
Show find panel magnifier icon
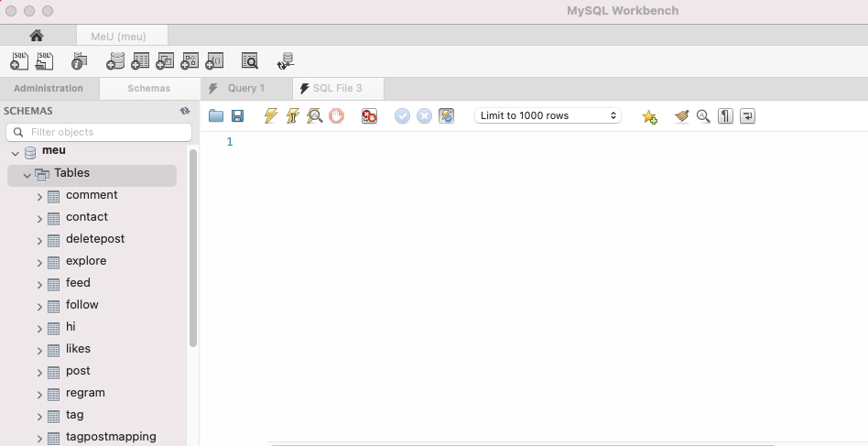pos(703,115)
